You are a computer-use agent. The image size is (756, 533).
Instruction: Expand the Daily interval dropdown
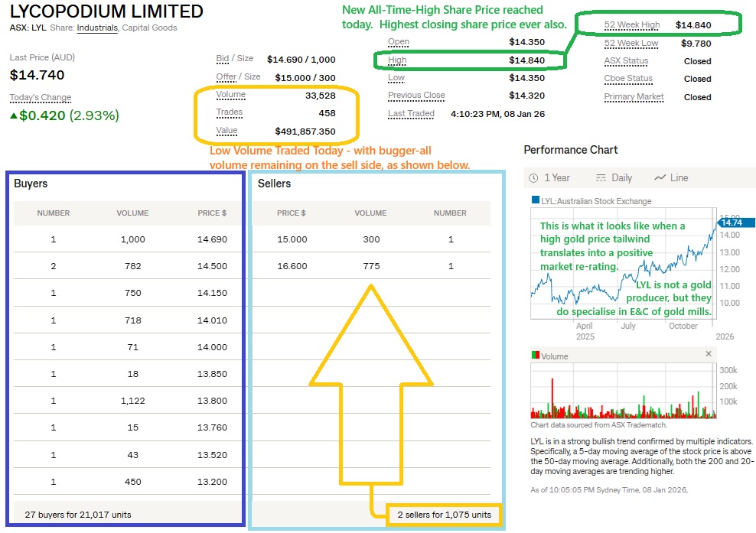(x=614, y=177)
